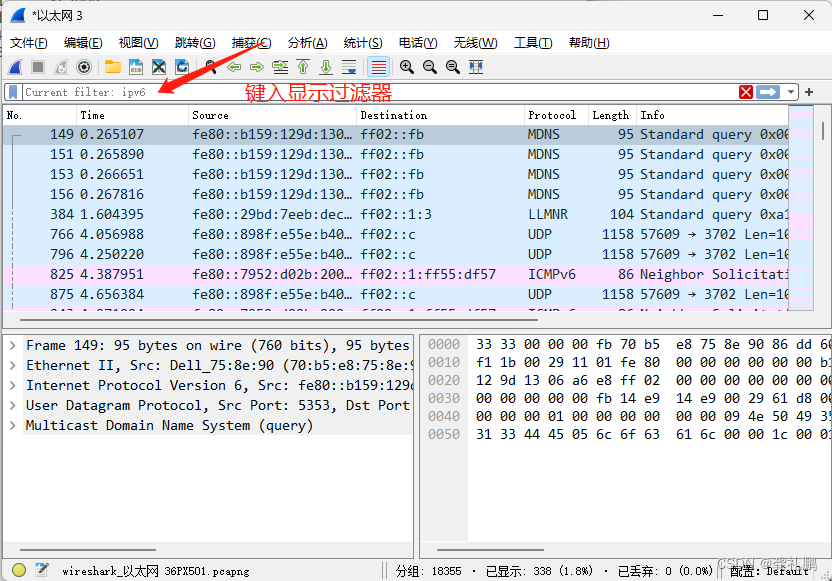The height and width of the screenshot is (581, 832).
Task: Open the recent display filters dropdown
Action: click(791, 92)
